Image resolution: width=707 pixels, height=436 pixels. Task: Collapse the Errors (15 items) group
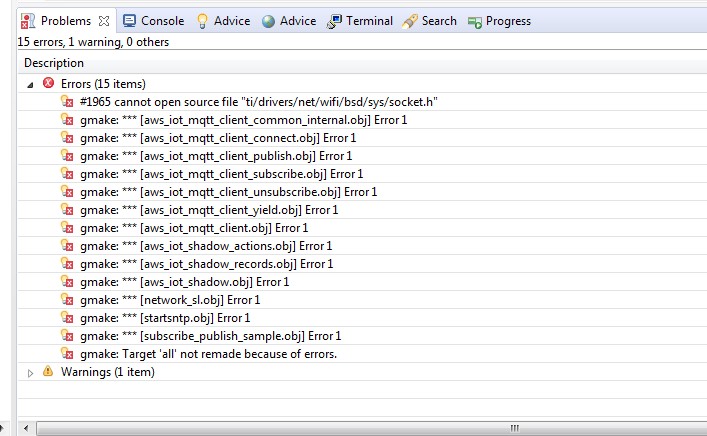point(30,84)
